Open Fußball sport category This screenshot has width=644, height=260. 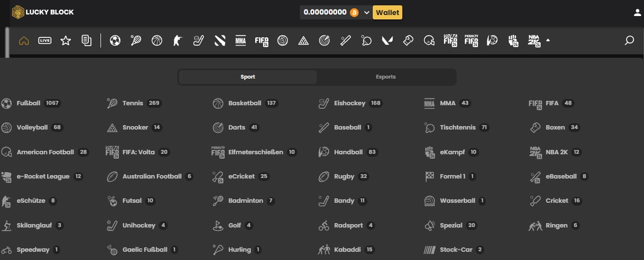point(29,103)
